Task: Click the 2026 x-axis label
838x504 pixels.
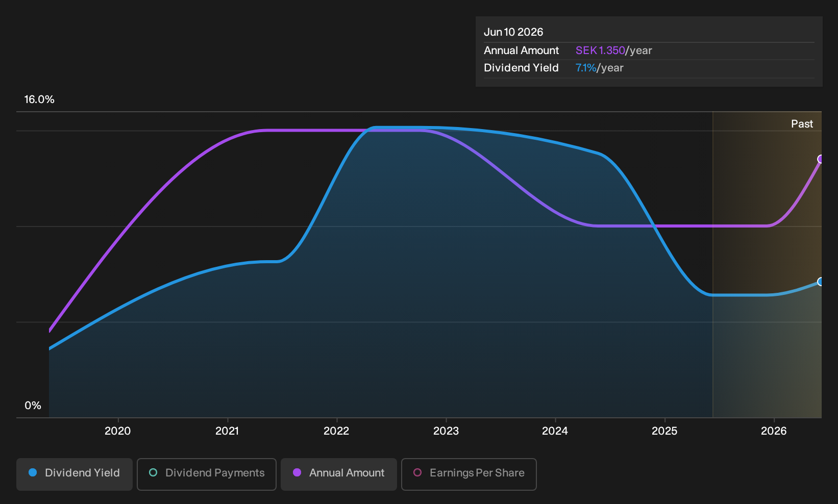Action: (x=774, y=431)
